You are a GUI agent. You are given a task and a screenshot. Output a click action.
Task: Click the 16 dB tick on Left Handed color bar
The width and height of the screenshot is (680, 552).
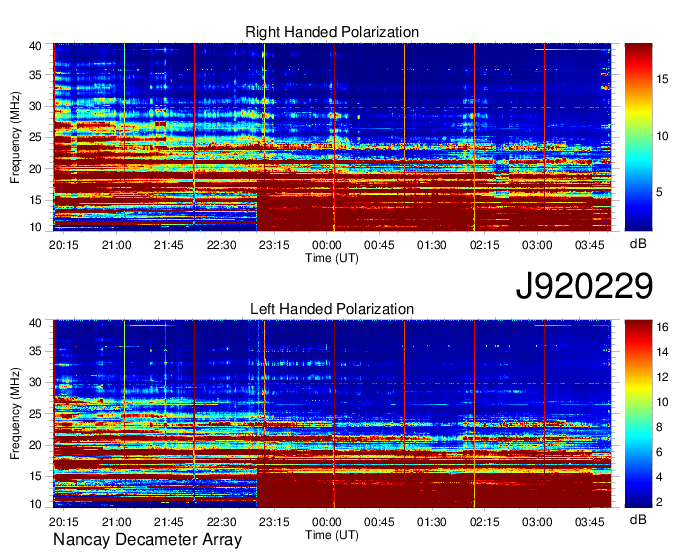point(662,327)
